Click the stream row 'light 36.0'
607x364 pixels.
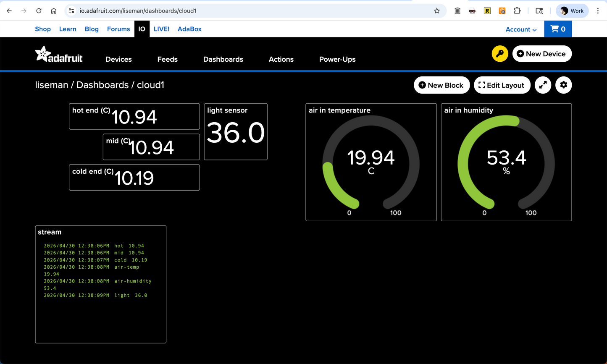coord(95,296)
